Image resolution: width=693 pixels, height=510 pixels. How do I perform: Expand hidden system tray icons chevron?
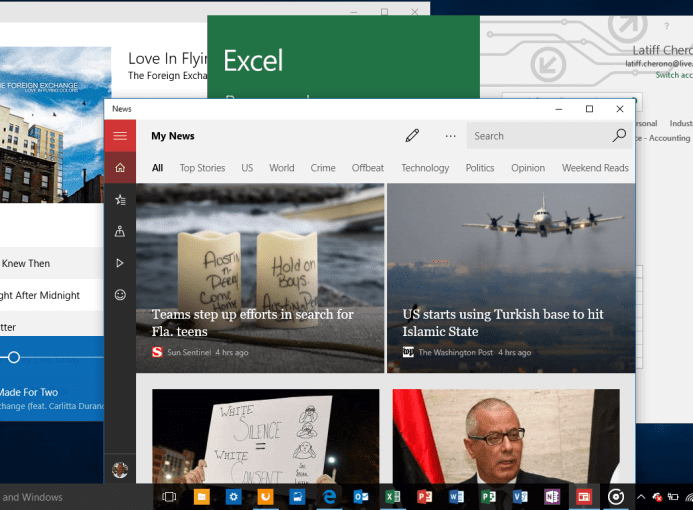(641, 497)
